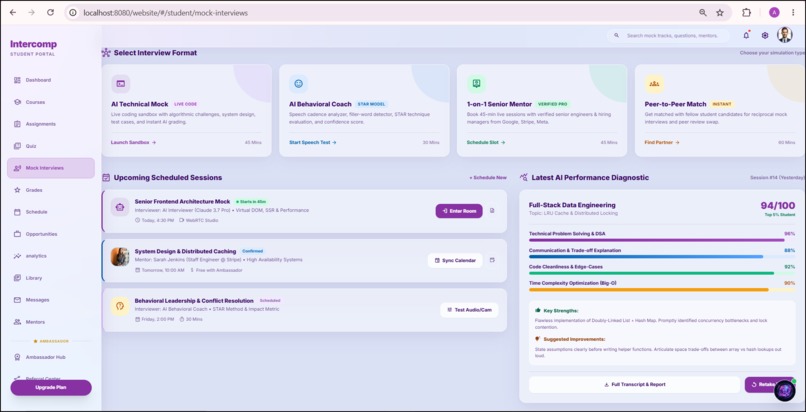806x412 pixels.
Task: Click Sarah Jenkins mentor photo thumbnail
Action: 120,257
